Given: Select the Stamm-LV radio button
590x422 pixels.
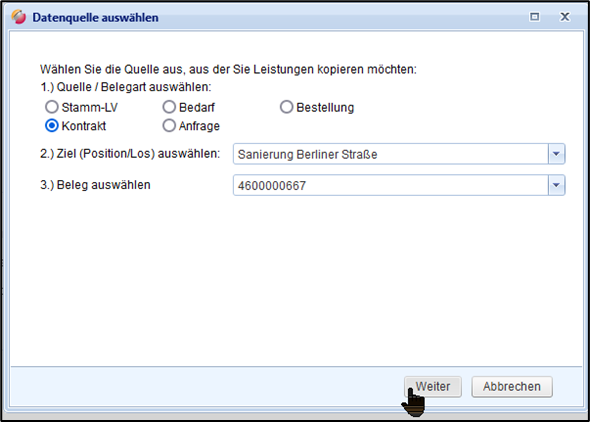Looking at the screenshot, I should tap(52, 107).
